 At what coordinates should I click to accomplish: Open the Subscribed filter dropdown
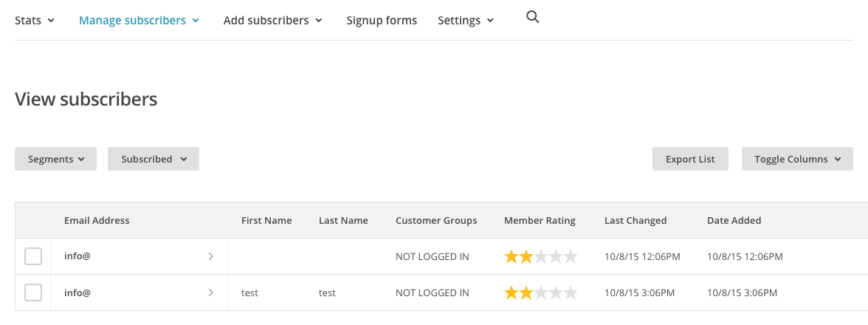point(154,159)
